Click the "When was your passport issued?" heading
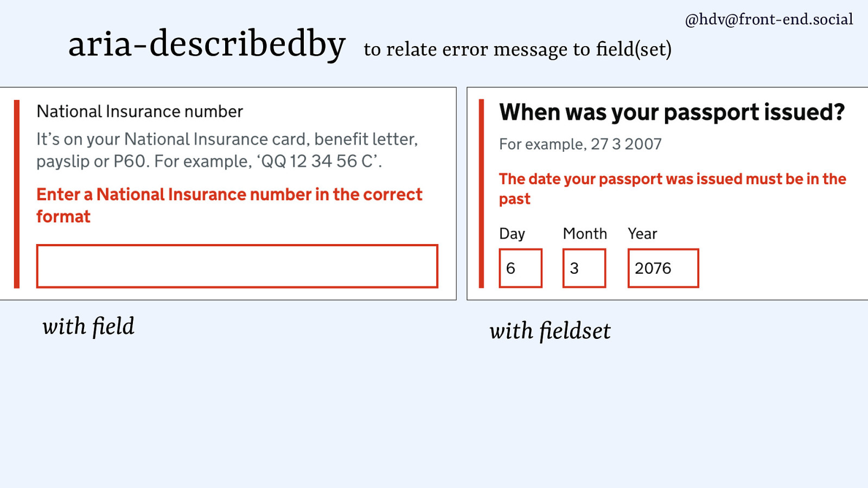This screenshot has height=488, width=868. [x=672, y=112]
